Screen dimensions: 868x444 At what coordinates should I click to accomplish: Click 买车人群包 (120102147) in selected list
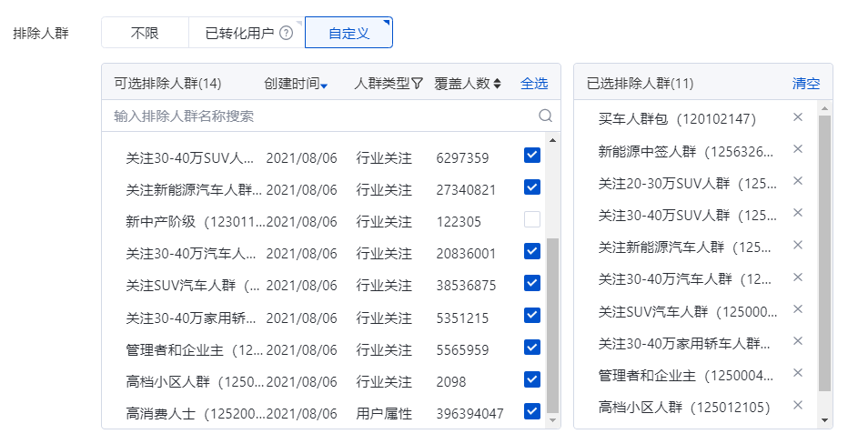(677, 119)
